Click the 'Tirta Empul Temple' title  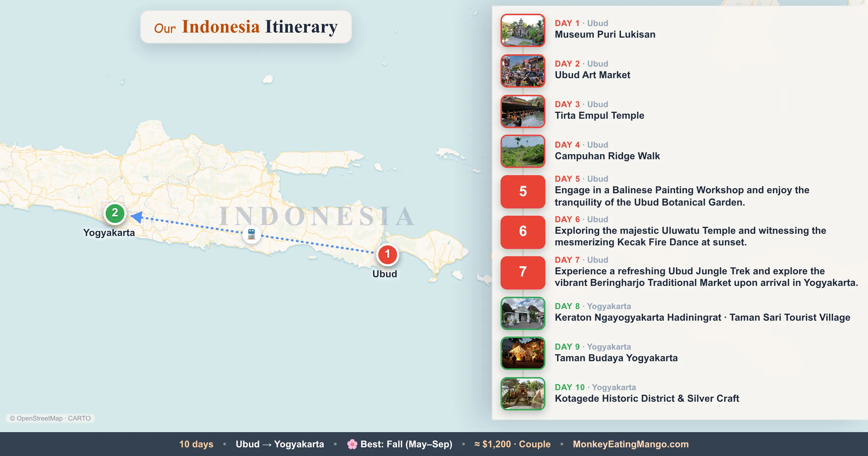pyautogui.click(x=599, y=115)
